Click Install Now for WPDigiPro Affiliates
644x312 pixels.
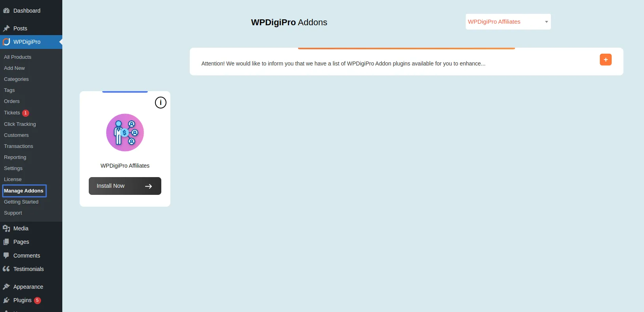(x=125, y=186)
